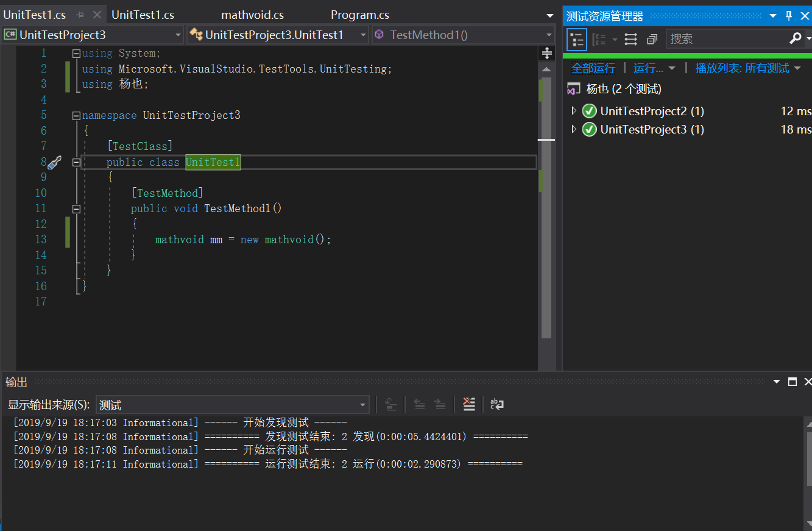Open search filter options arrow

point(808,39)
